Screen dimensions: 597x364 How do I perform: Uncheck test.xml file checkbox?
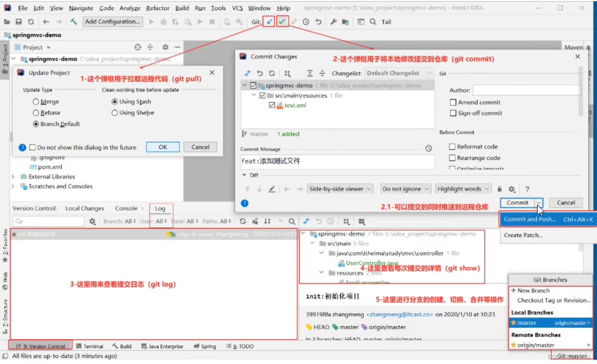[x=272, y=105]
